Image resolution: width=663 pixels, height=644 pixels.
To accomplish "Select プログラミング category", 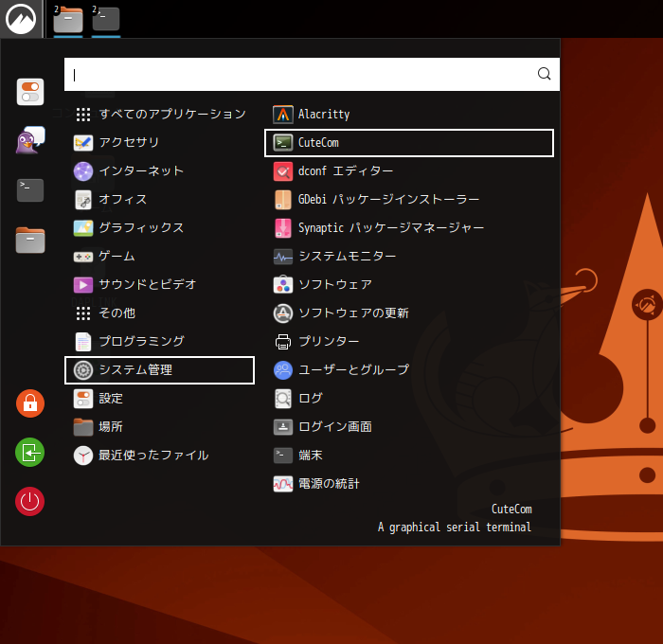I will (159, 342).
